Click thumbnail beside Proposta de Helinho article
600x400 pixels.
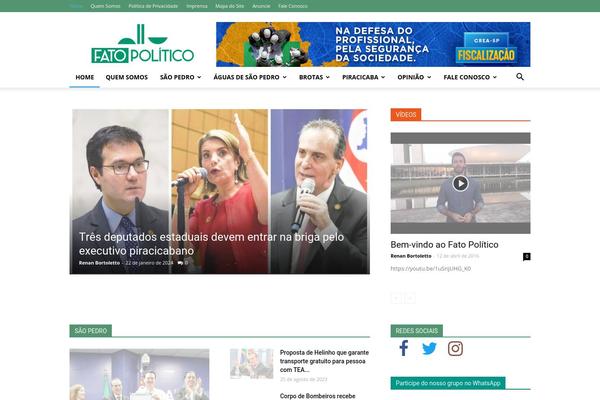click(251, 364)
